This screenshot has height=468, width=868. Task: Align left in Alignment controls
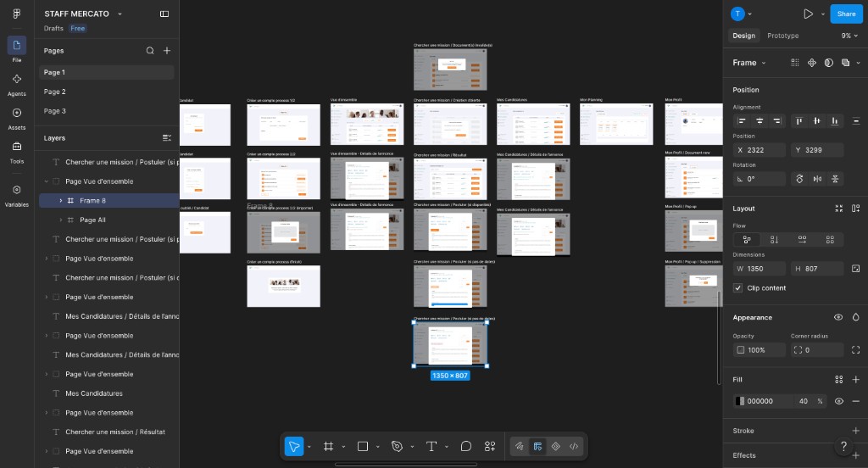[x=742, y=120]
